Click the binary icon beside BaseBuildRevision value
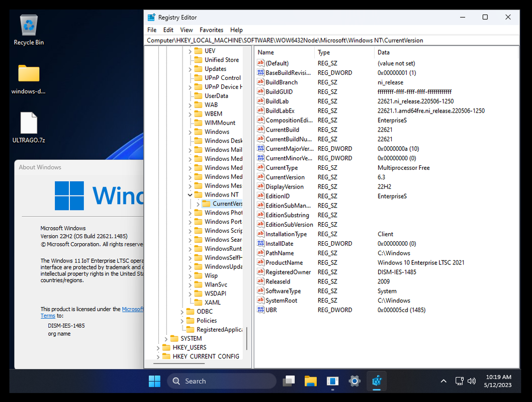The height and width of the screenshot is (402, 532). click(260, 72)
